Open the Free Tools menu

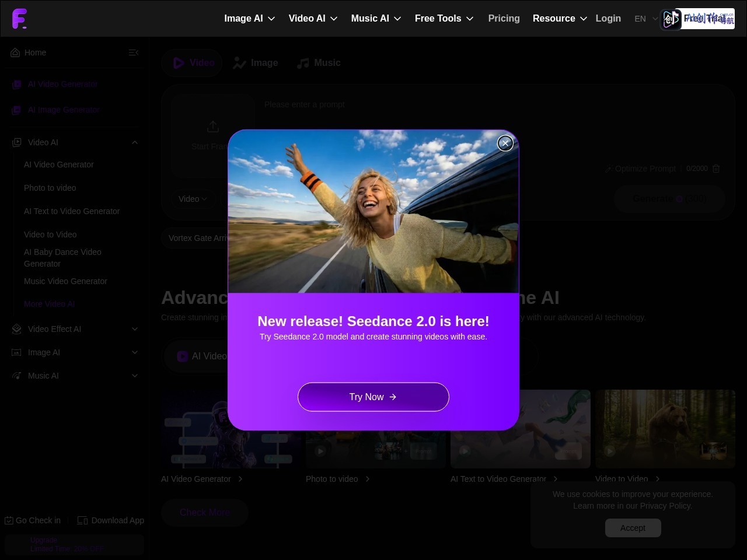coord(444,19)
